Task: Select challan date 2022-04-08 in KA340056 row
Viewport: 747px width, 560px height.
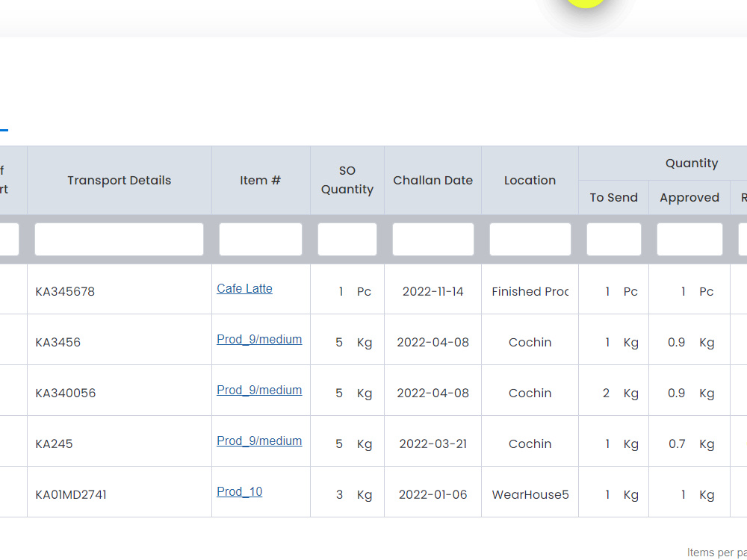Action: point(433,393)
